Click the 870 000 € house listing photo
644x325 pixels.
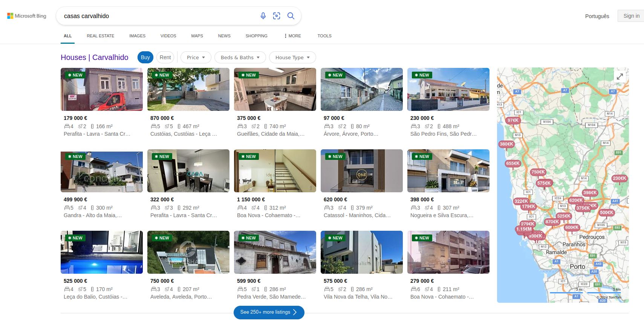coord(188,89)
